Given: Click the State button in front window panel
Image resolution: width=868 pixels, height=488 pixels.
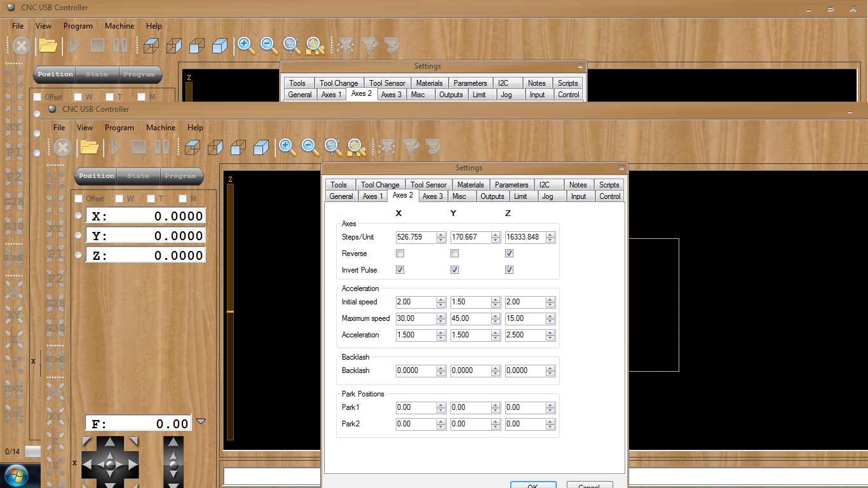Looking at the screenshot, I should (x=138, y=176).
